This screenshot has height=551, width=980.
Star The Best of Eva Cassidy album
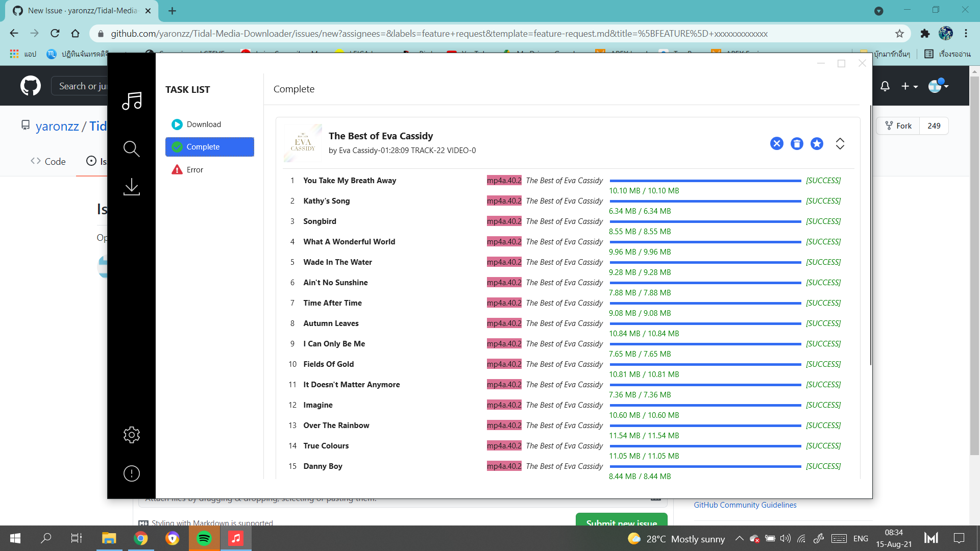pyautogui.click(x=817, y=143)
